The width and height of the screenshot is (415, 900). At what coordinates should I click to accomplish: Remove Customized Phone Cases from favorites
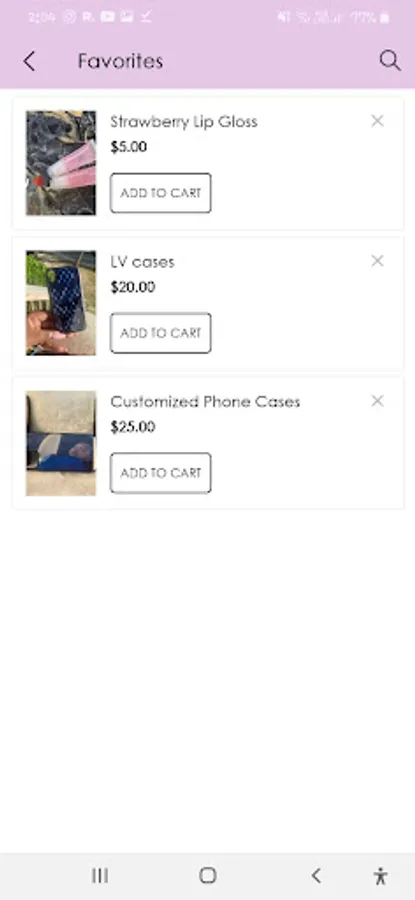(x=377, y=401)
